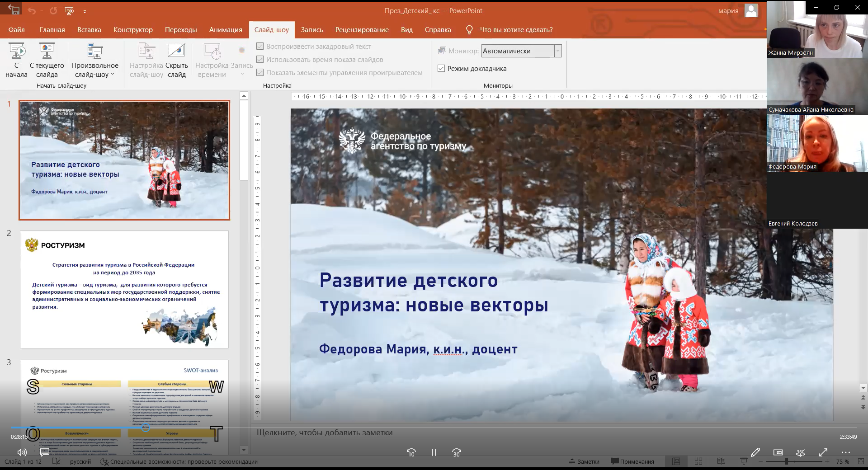This screenshot has width=868, height=470.
Task: Rewind video 10 seconds
Action: click(411, 452)
